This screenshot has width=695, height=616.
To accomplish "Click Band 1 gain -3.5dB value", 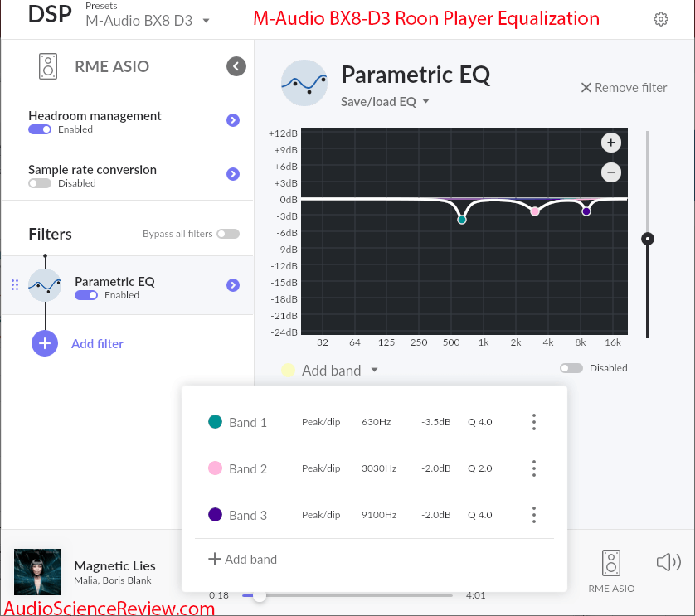I will pyautogui.click(x=435, y=422).
